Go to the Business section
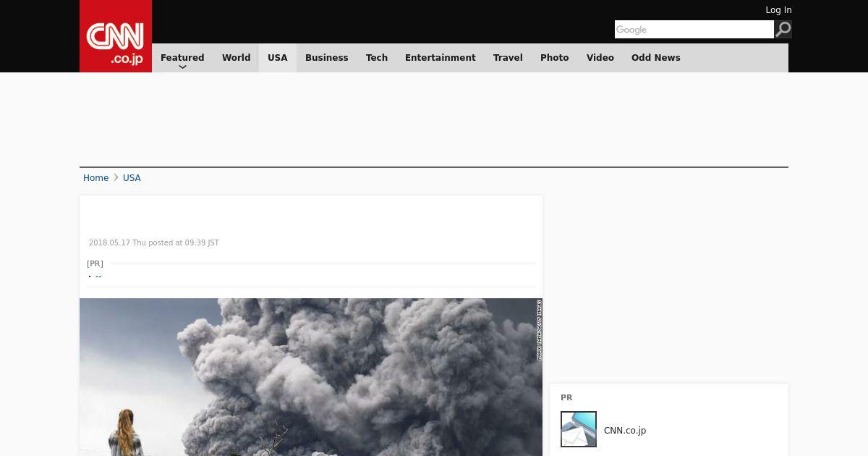This screenshot has width=868, height=456. tap(326, 58)
